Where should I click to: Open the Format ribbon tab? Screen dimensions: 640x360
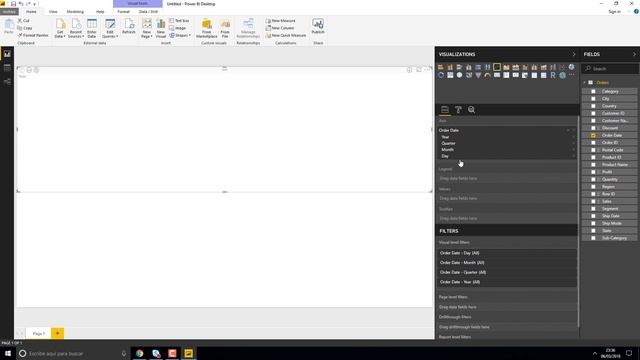(x=123, y=11)
